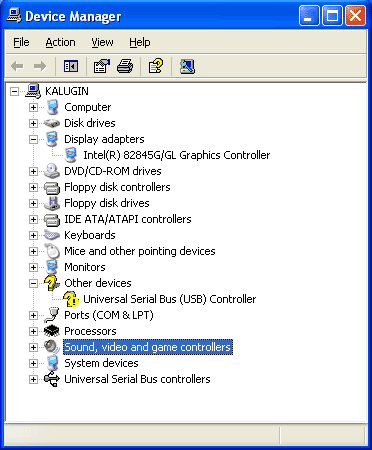The image size is (372, 450).
Task: Collapse the Display adapters node
Action: coord(33,139)
